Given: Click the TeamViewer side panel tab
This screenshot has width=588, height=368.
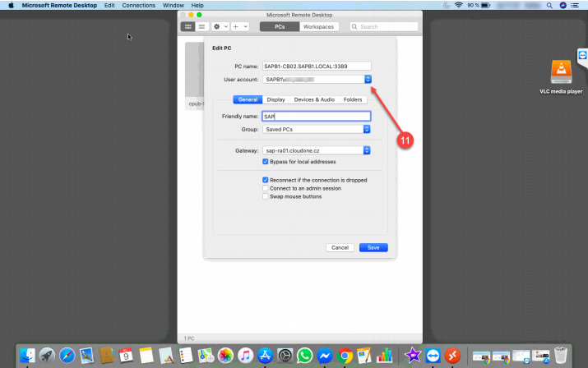Looking at the screenshot, I should (582, 56).
